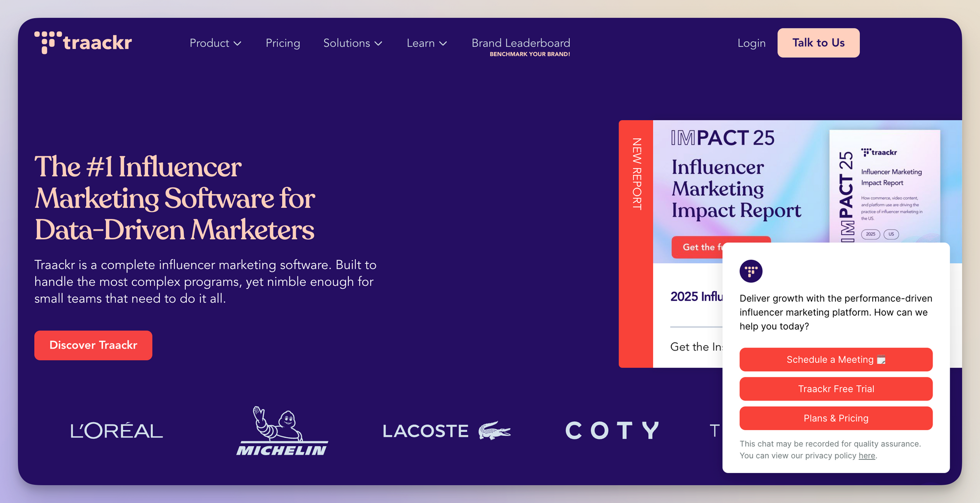Click the 'Get the' red report button
980x503 pixels.
click(697, 248)
